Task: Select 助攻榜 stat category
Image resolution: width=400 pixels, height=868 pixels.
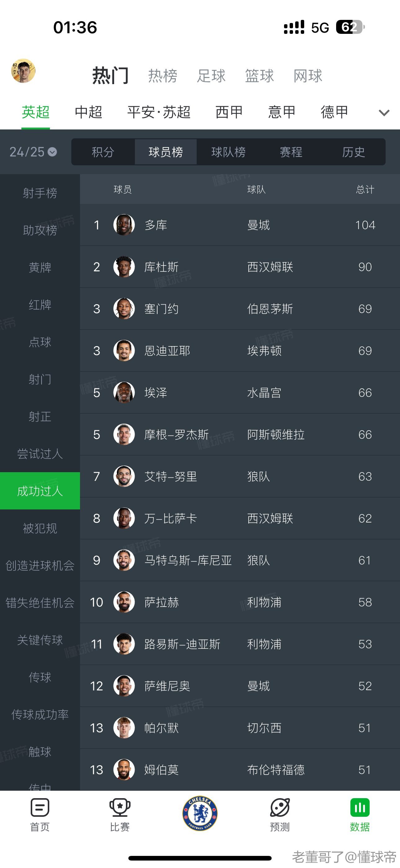Action: (40, 230)
